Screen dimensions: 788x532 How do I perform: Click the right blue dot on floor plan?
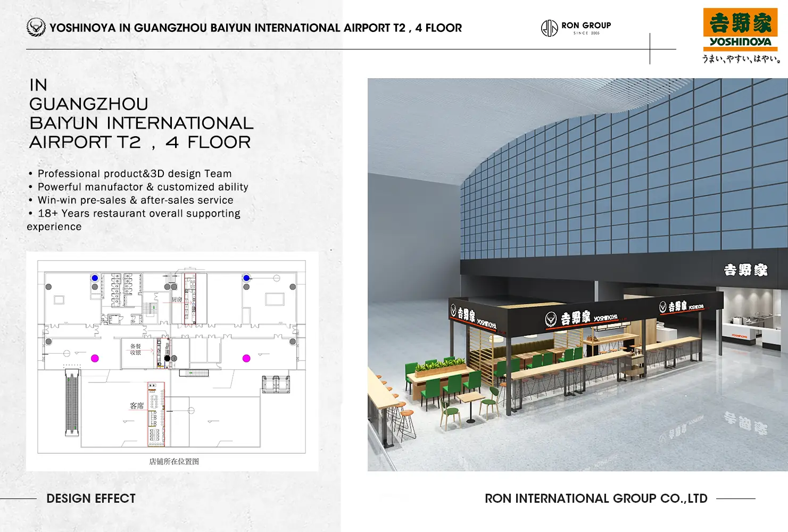(x=246, y=278)
